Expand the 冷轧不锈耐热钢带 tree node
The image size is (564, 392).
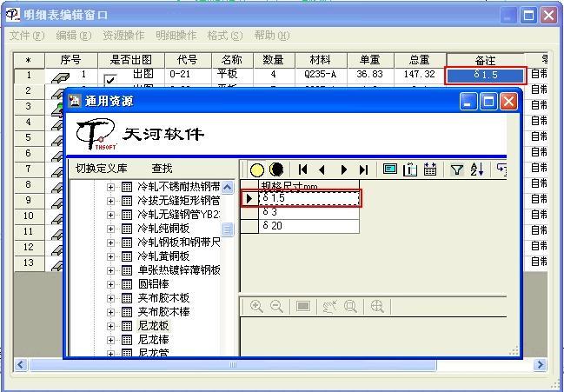tap(110, 187)
